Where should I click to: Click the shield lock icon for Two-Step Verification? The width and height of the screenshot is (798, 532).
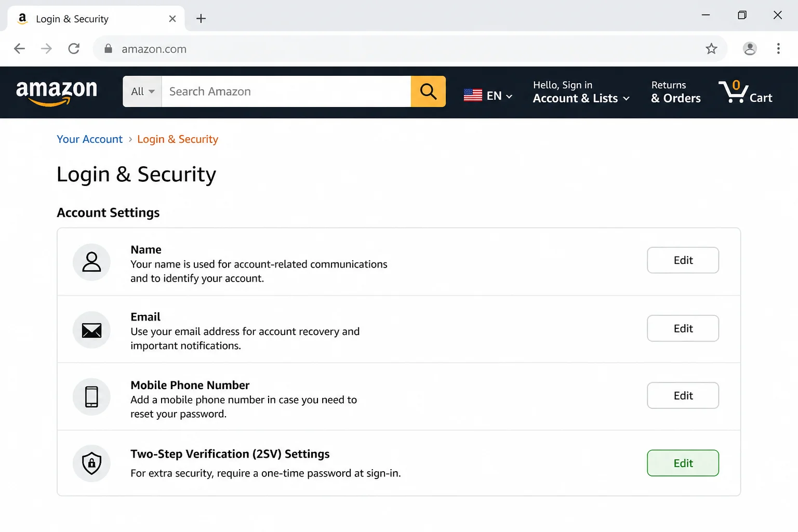click(91, 463)
